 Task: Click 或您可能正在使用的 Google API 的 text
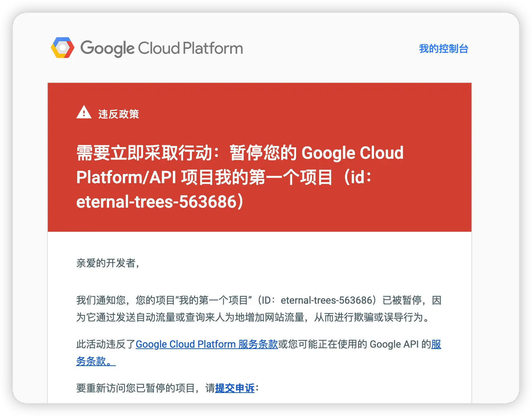tap(355, 344)
